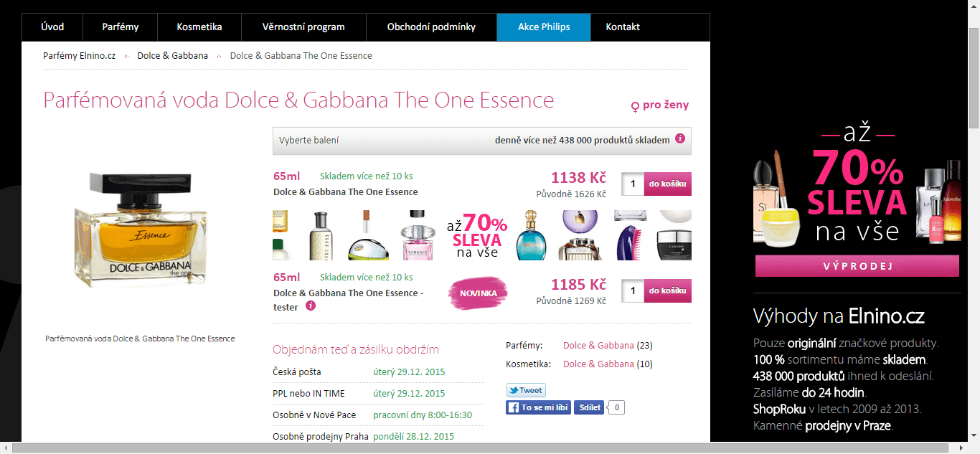Open the Essence perfume bottle image

(140, 230)
